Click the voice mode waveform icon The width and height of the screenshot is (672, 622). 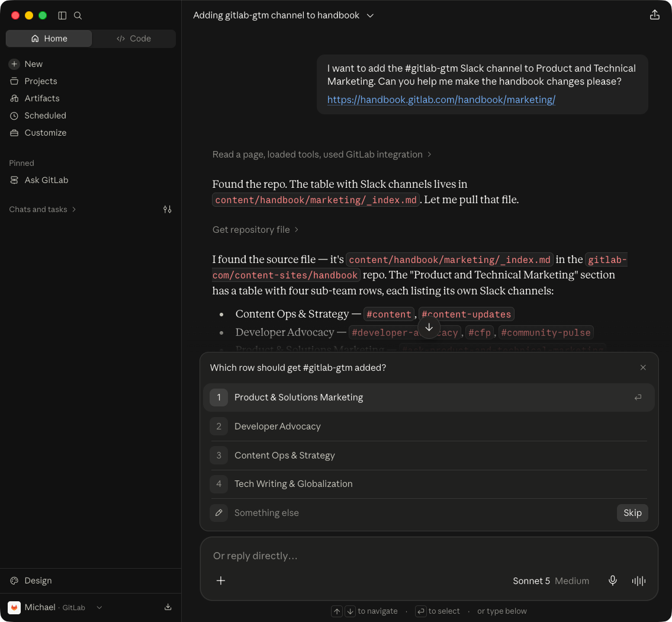point(639,581)
